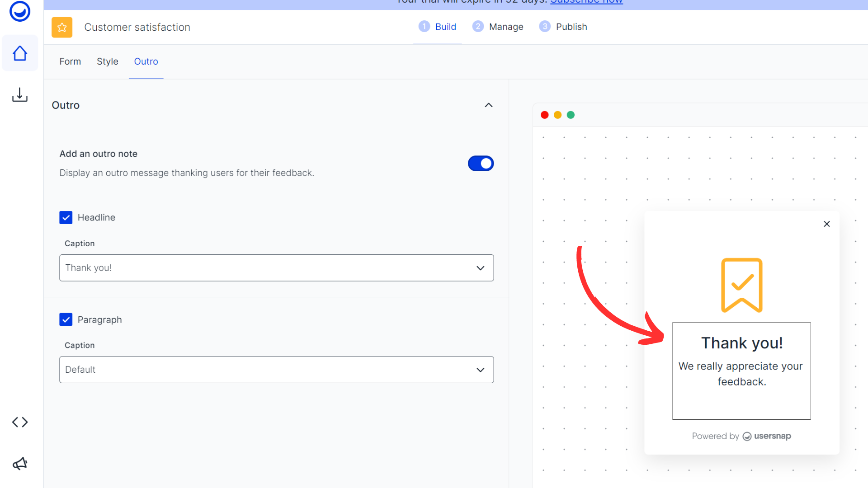Image resolution: width=868 pixels, height=488 pixels.
Task: Click the megaphone announcements icon
Action: click(x=20, y=464)
